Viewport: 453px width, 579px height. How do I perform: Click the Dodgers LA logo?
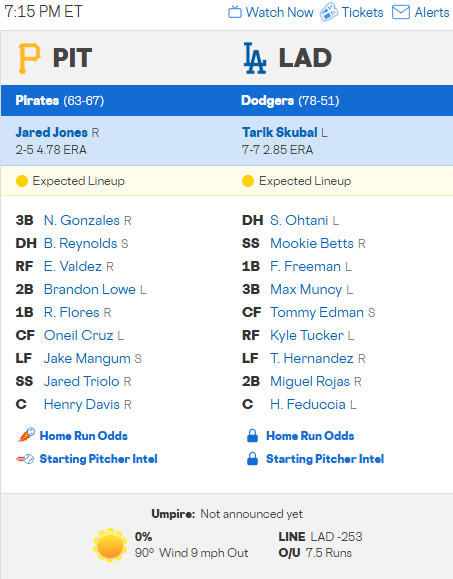255,58
